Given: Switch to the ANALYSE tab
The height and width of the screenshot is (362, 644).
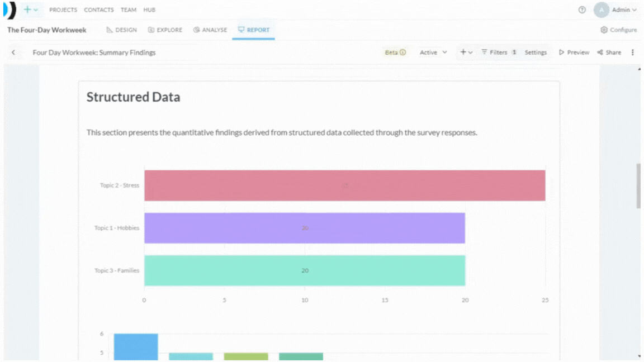Looking at the screenshot, I should point(210,30).
